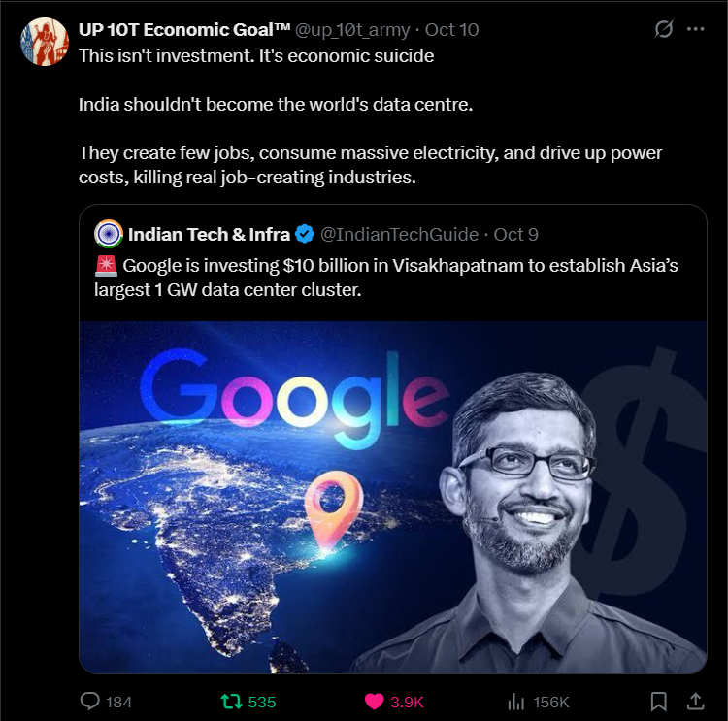Viewport: 728px width, 721px height.
Task: Open the Grok slashed-circle icon
Action: tap(664, 29)
